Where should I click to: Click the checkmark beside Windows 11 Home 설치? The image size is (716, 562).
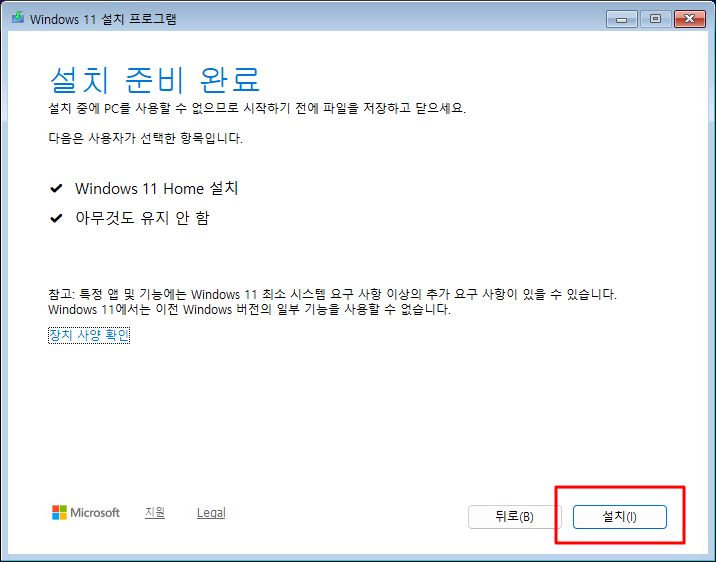coord(56,188)
